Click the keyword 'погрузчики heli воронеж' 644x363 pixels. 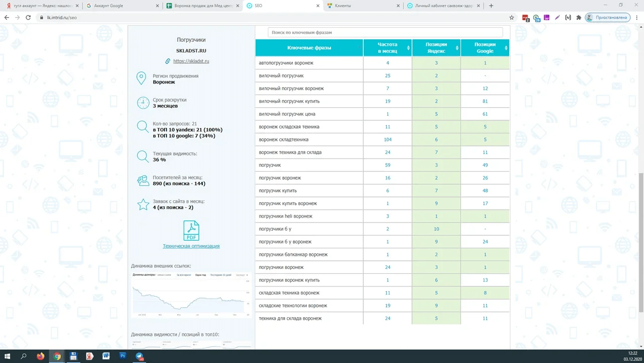coord(285,216)
